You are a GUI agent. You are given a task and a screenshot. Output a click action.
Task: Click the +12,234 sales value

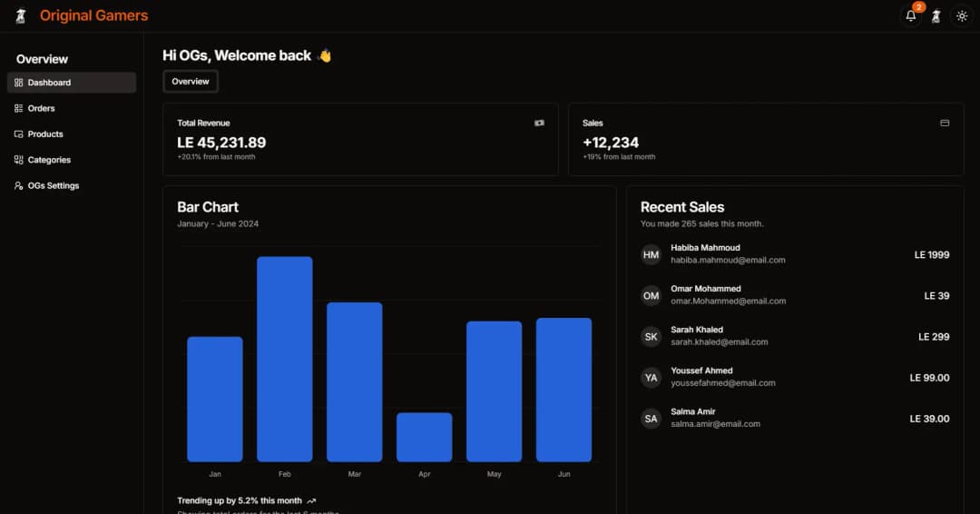[611, 143]
